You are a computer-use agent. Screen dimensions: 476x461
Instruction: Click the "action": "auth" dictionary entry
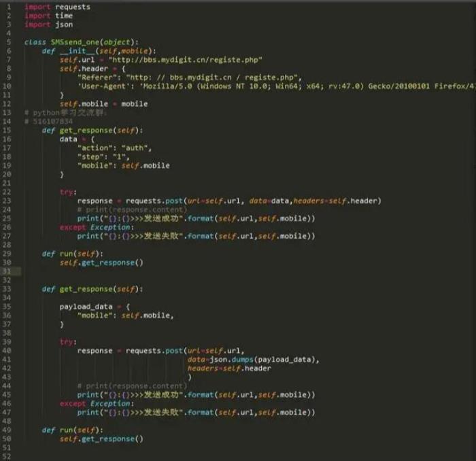pyautogui.click(x=114, y=148)
